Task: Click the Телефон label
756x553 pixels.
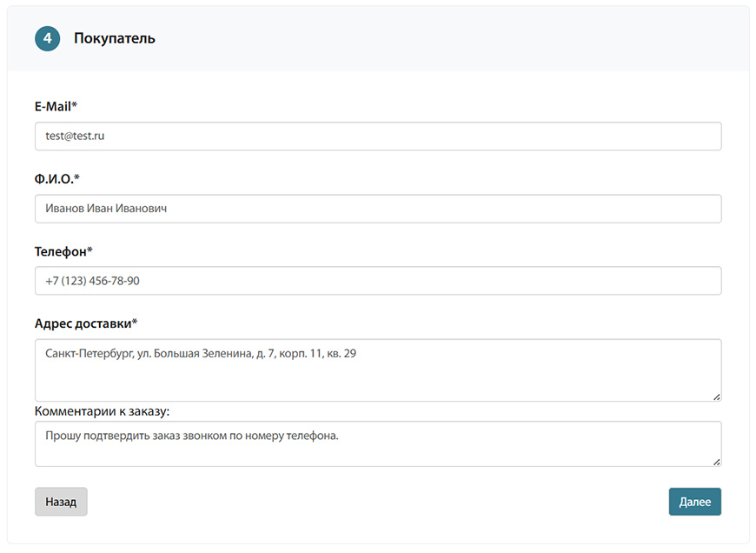Action: (x=63, y=251)
